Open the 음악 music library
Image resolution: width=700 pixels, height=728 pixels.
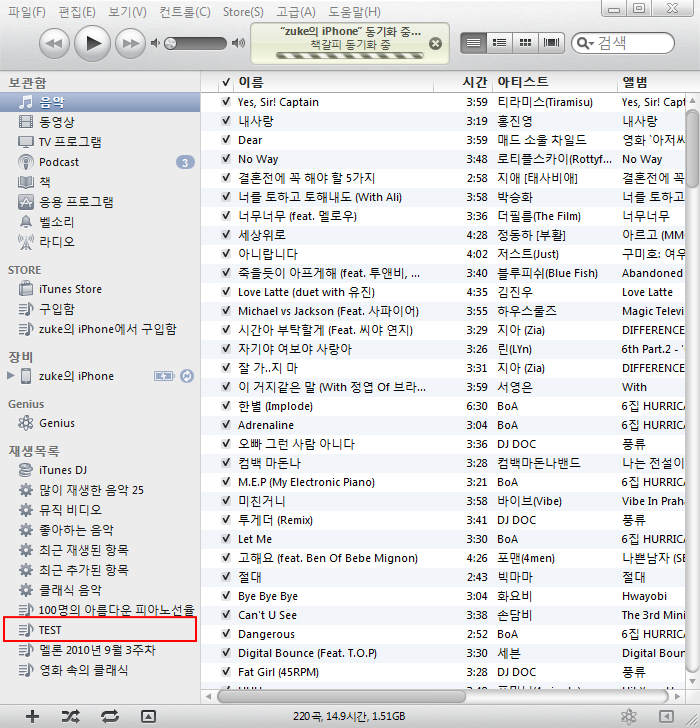point(100,102)
